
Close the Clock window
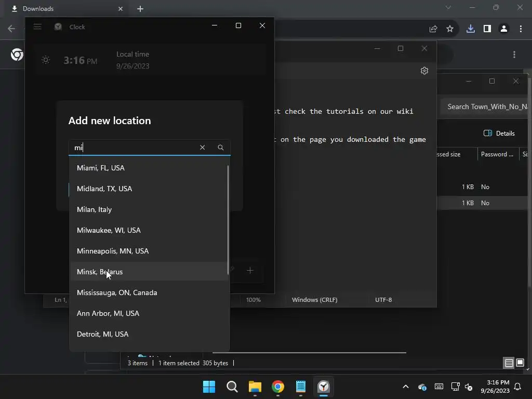point(262,25)
